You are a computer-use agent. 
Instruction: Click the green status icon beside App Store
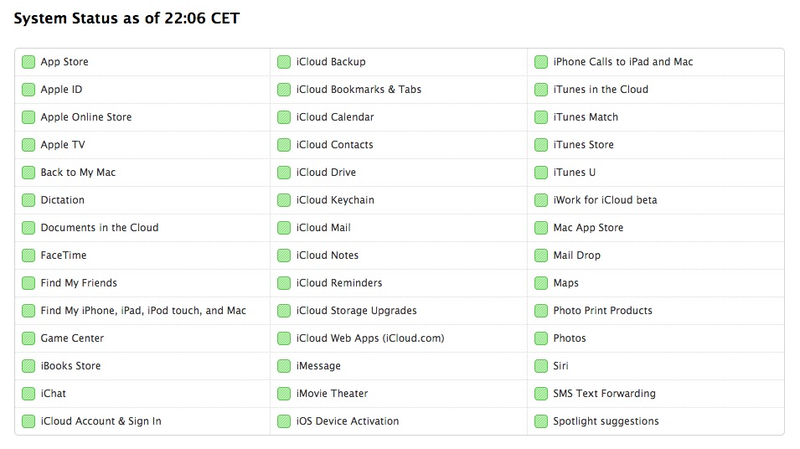[x=29, y=62]
